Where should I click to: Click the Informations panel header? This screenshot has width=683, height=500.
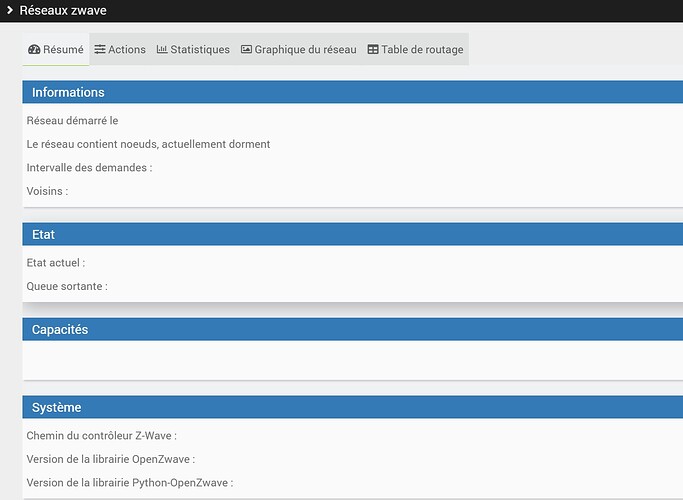[x=353, y=92]
